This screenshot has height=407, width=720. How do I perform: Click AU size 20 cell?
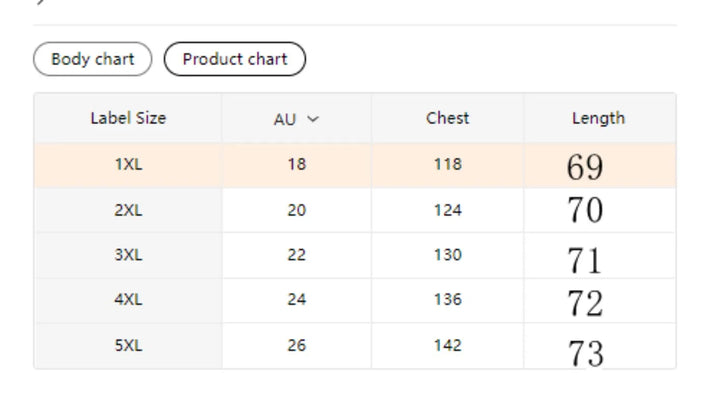pyautogui.click(x=296, y=210)
